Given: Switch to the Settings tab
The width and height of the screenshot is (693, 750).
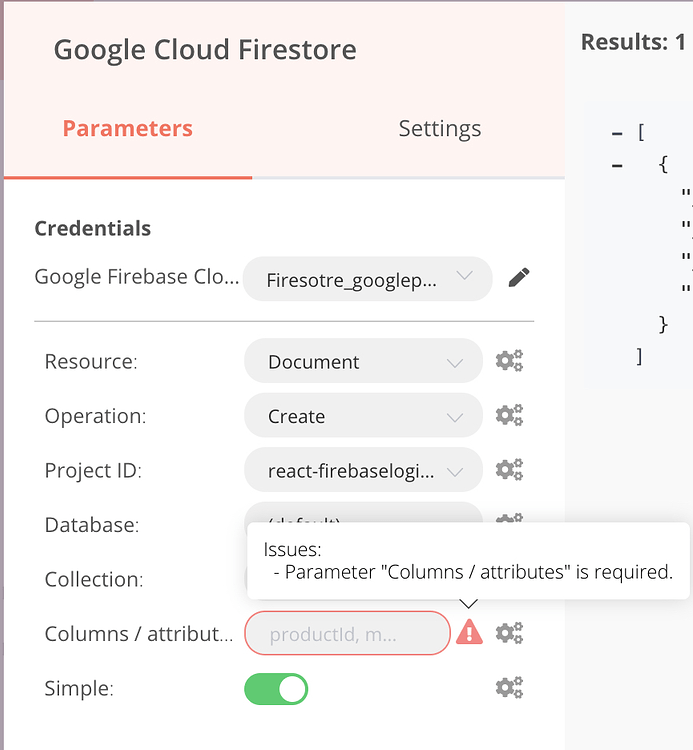Looking at the screenshot, I should (x=439, y=129).
